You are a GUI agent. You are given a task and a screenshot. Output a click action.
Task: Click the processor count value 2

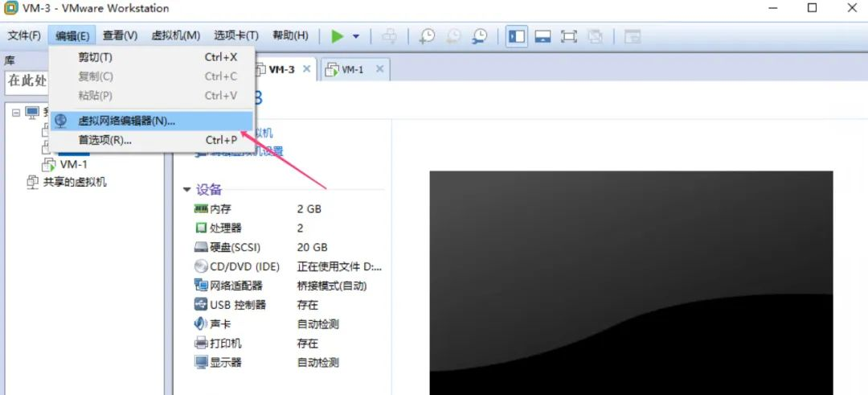[x=300, y=228]
